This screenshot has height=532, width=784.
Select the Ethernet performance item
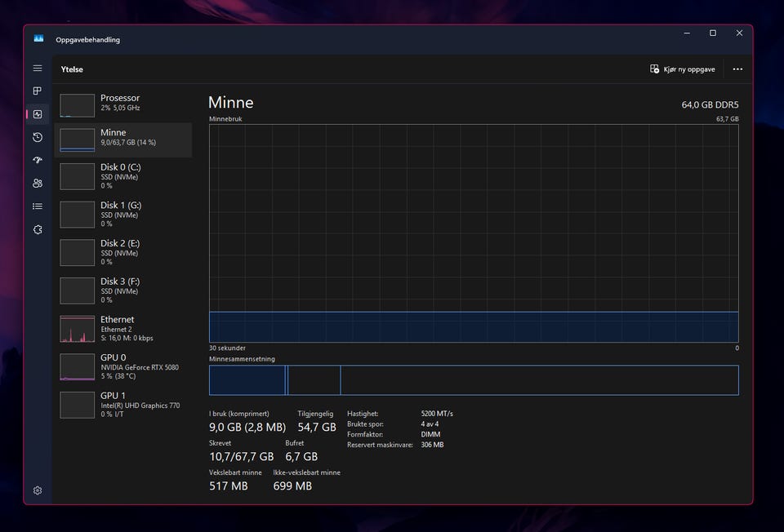(123, 328)
